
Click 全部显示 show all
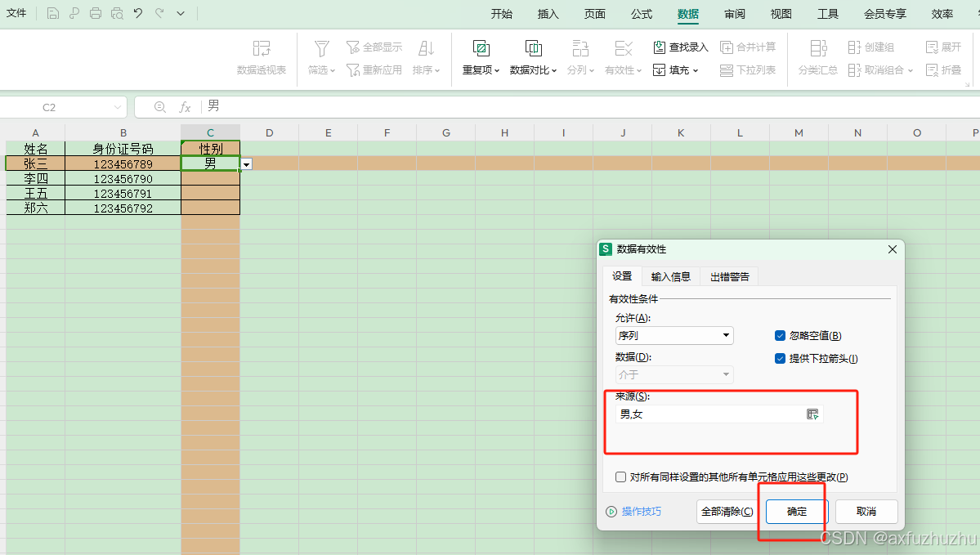(374, 47)
